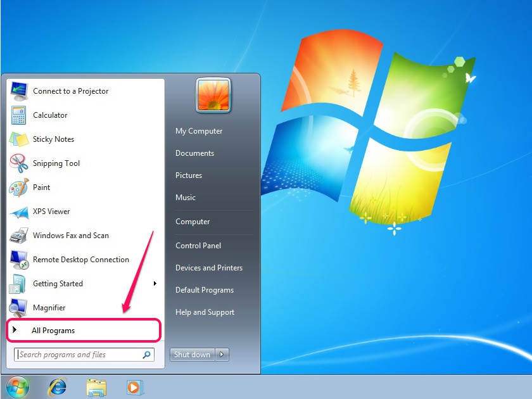The image size is (532, 399).
Task: Open Windows Explorer from the taskbar
Action: [x=96, y=387]
